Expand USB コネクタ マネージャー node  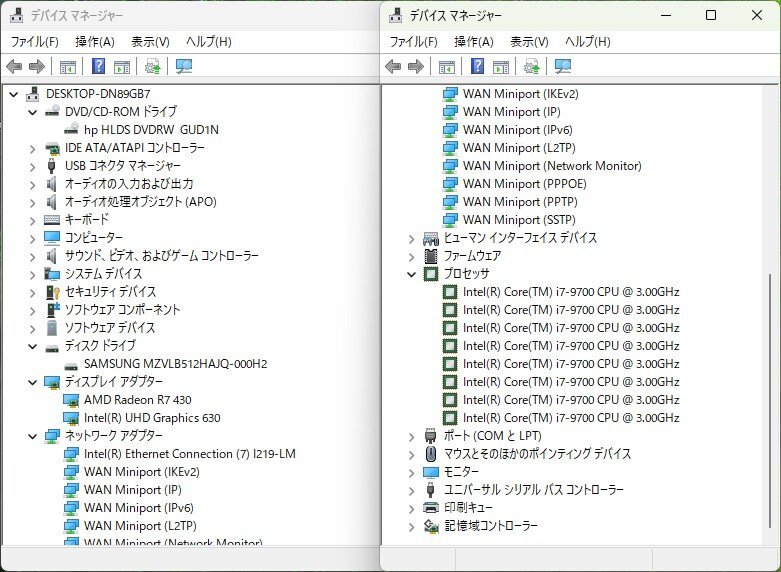coord(33,166)
